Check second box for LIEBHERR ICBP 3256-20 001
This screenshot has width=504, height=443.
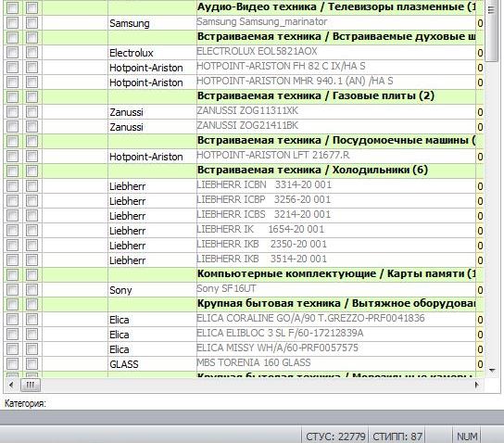click(31, 200)
